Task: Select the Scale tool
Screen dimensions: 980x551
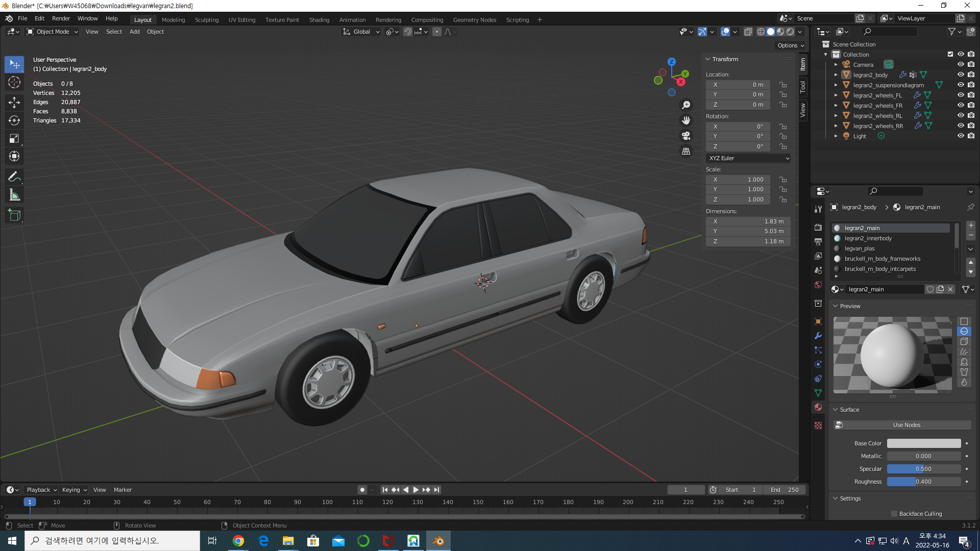Action: coord(14,138)
